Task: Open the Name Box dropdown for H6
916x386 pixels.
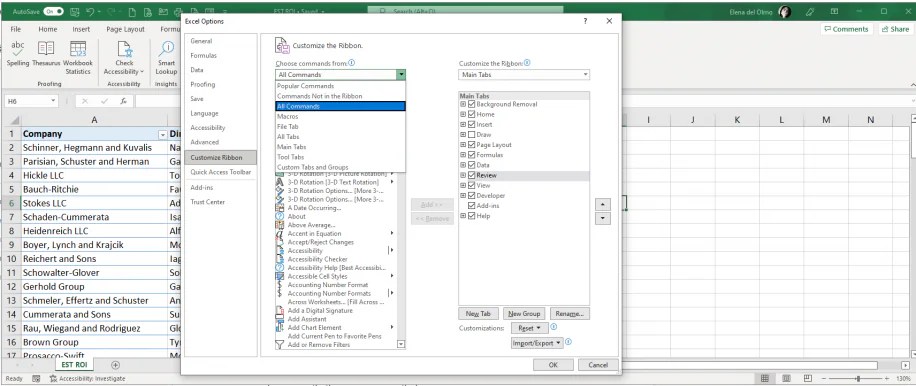Action: coord(53,101)
